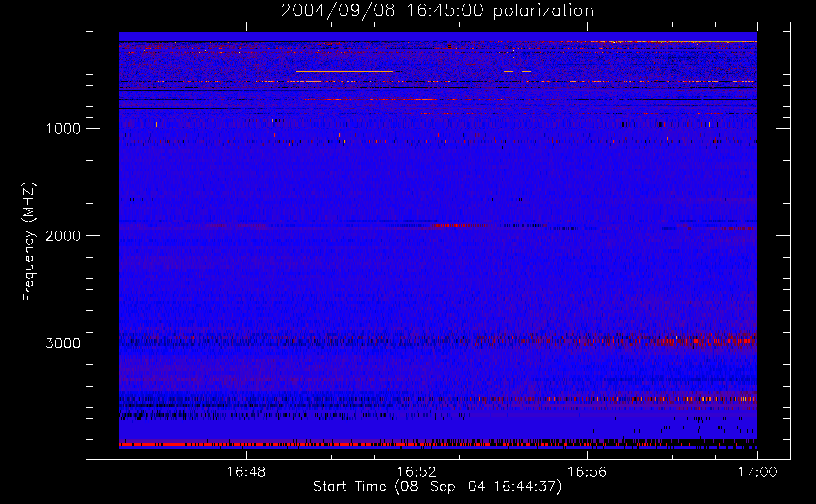Click the 16:56 time tick label

pos(587,472)
